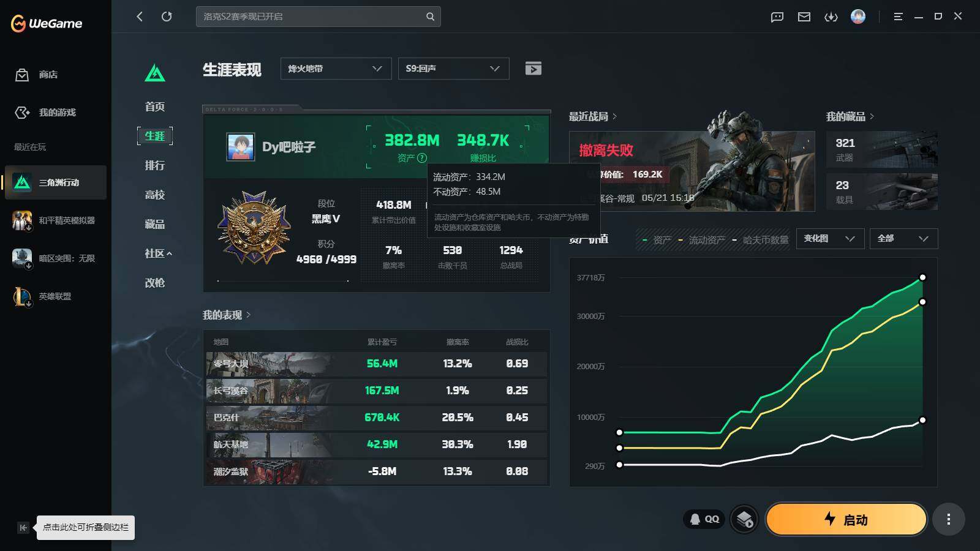The height and width of the screenshot is (551, 980).
Task: Click the box icon beside the QQ button
Action: tap(745, 520)
